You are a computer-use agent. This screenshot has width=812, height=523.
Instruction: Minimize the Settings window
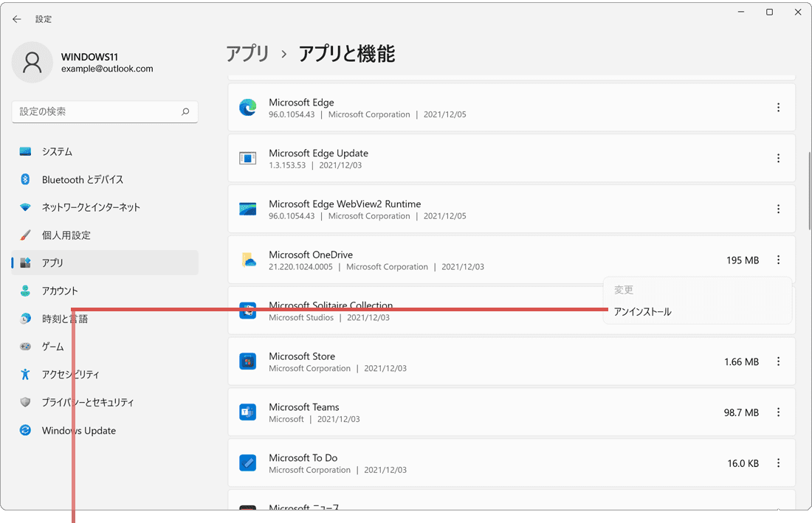point(741,12)
